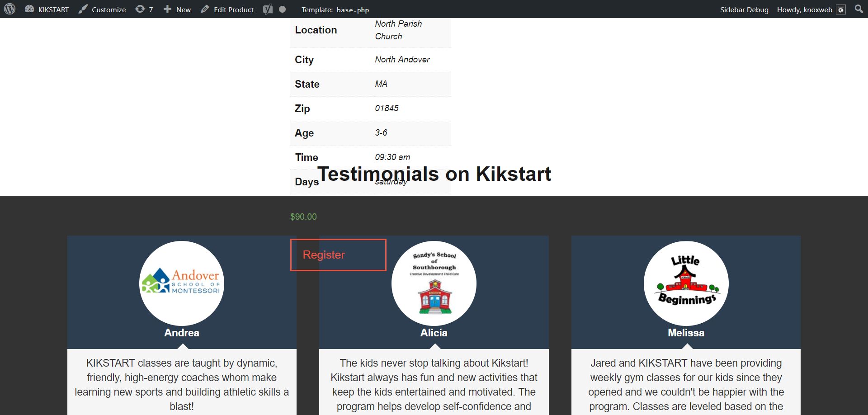Viewport: 868px width, 415px height.
Task: Click the North Andover city value
Action: pos(402,60)
